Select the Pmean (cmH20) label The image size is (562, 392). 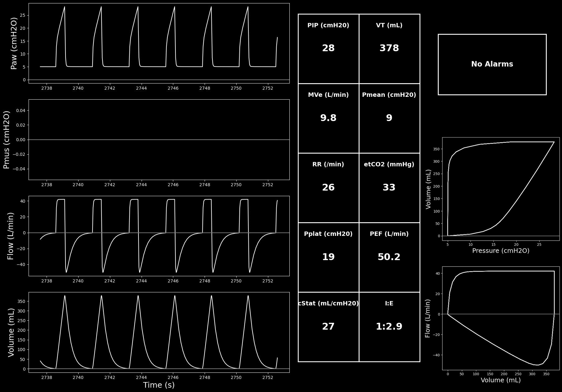(x=389, y=95)
